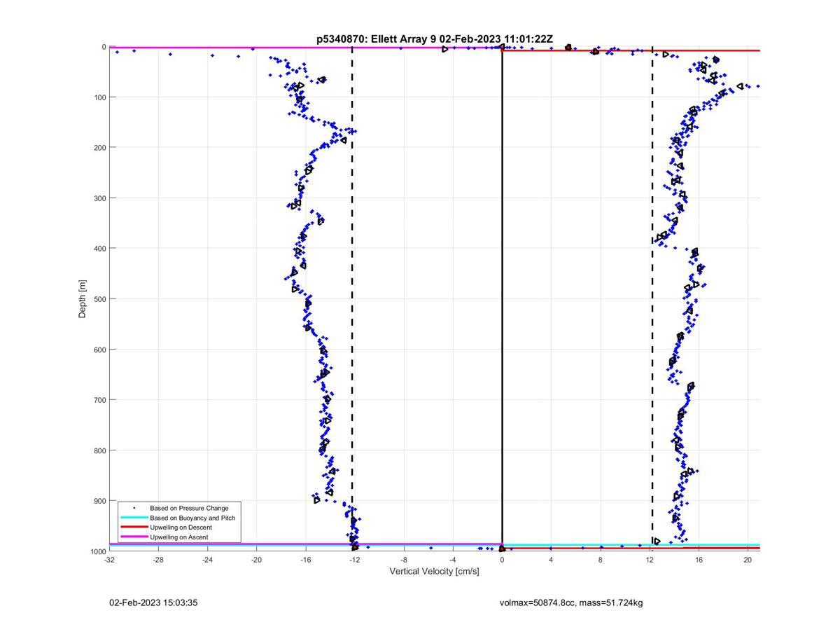Click the x-axis tick label -16

[x=305, y=560]
